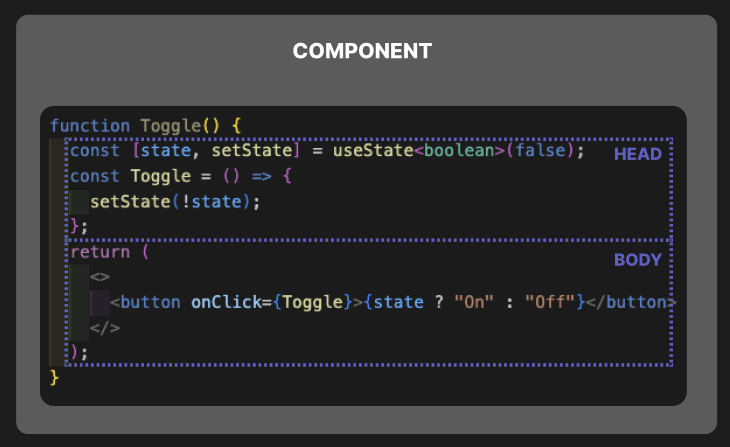Click the setState name in destructured array

pyautogui.click(x=252, y=151)
